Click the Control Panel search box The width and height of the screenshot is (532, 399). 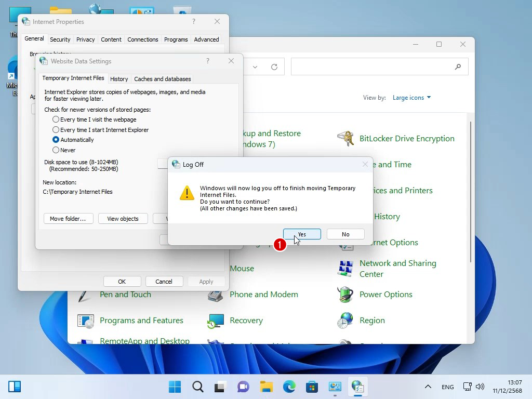pos(371,66)
